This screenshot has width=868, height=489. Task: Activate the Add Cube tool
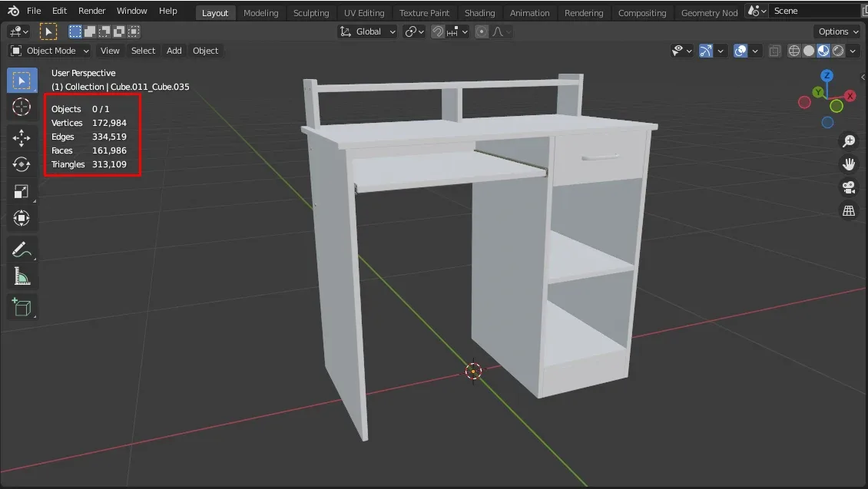tap(22, 306)
